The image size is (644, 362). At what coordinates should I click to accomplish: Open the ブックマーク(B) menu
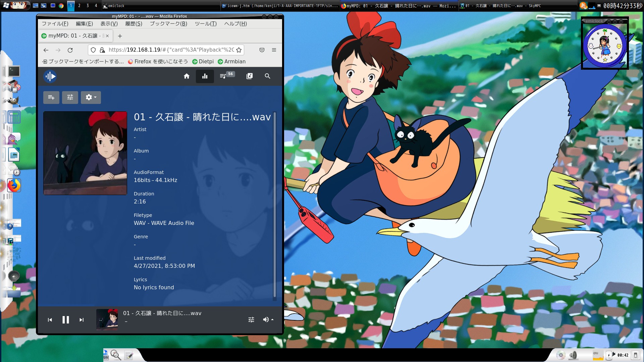(168, 23)
